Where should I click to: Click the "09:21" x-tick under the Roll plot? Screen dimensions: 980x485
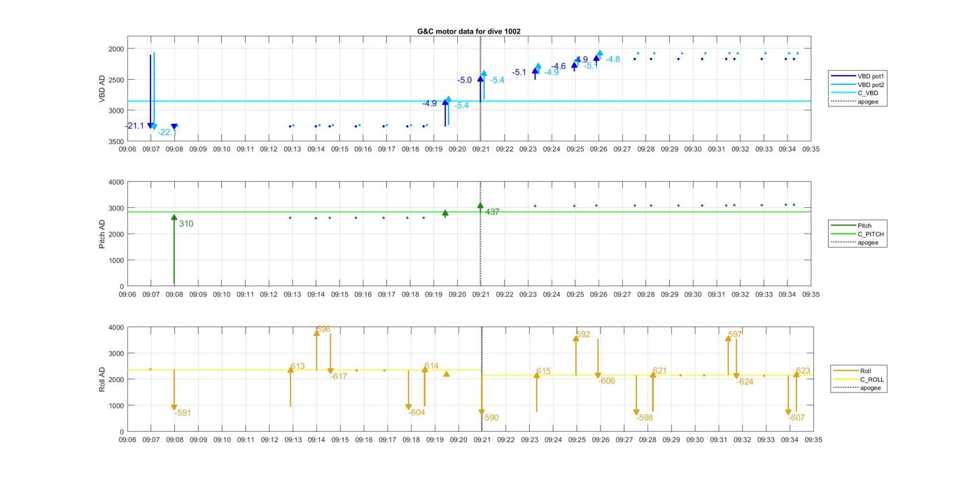(482, 440)
